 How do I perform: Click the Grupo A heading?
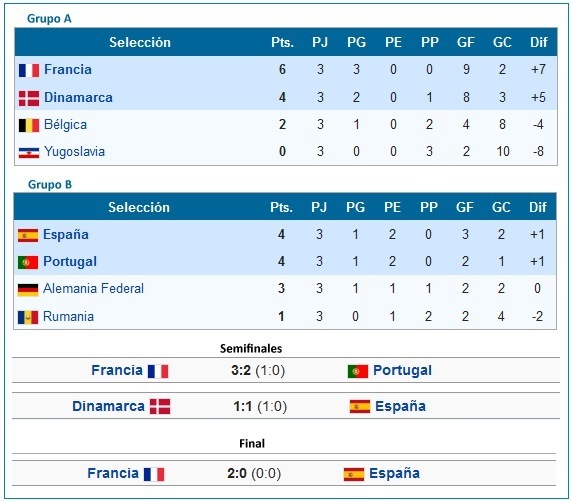point(49,19)
